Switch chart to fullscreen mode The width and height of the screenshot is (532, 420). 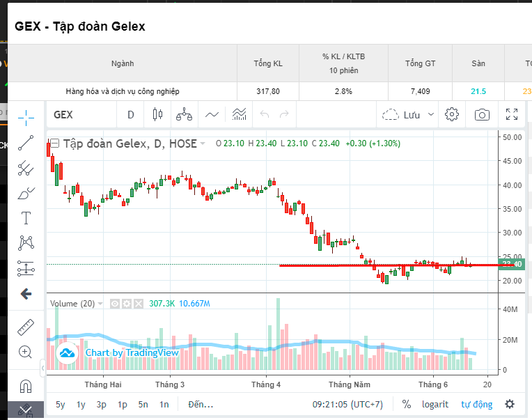[x=512, y=114]
